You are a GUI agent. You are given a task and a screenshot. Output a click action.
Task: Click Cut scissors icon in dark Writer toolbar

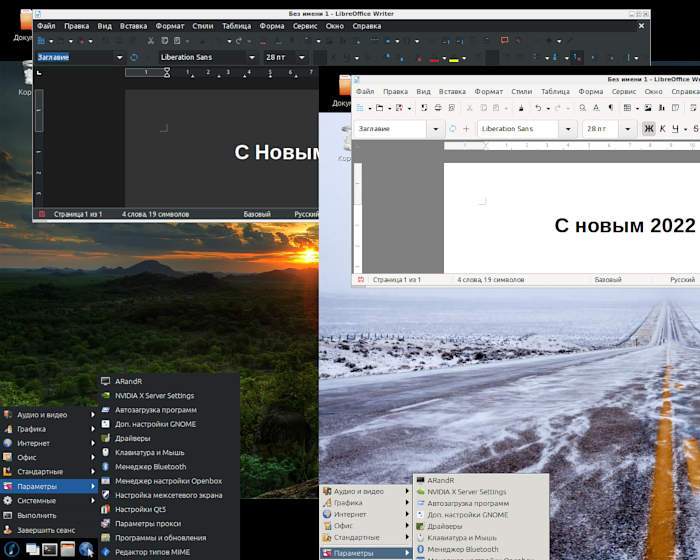pyautogui.click(x=151, y=41)
